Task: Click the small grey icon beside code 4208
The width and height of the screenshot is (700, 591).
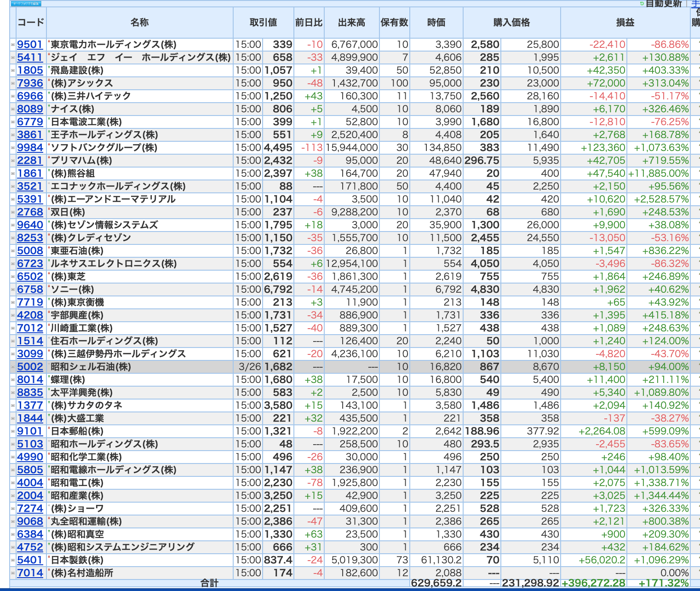Action: coord(13,315)
